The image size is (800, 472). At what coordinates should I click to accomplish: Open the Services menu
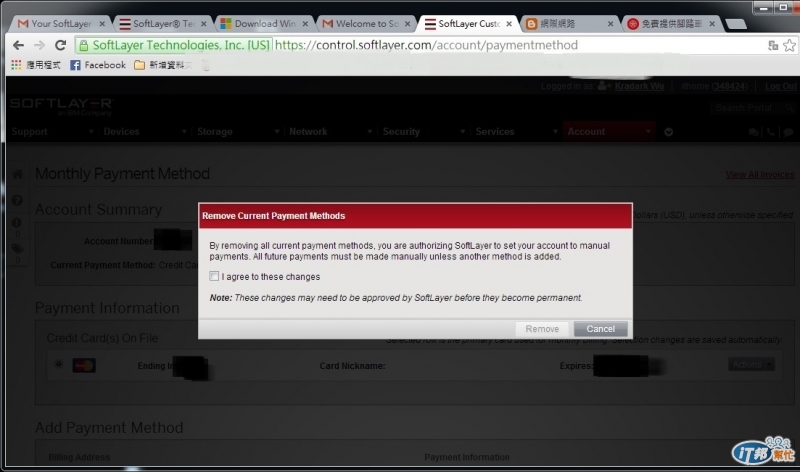pyautogui.click(x=495, y=132)
